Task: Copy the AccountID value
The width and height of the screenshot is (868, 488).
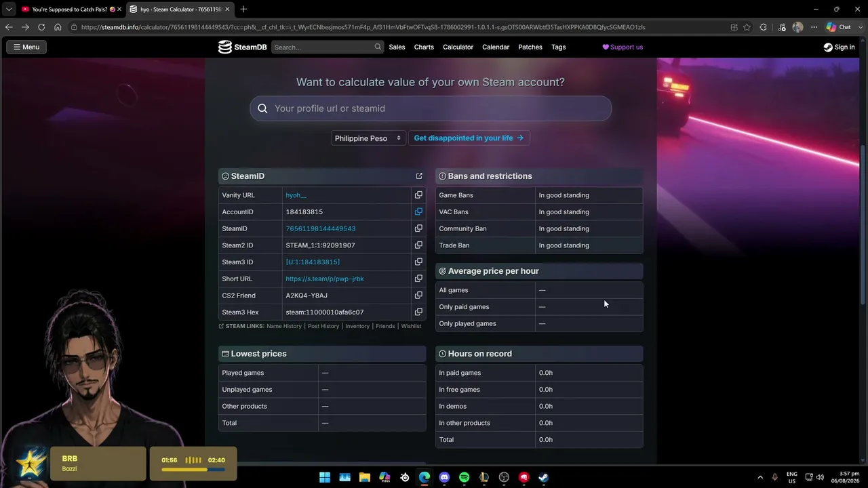Action: coord(418,211)
